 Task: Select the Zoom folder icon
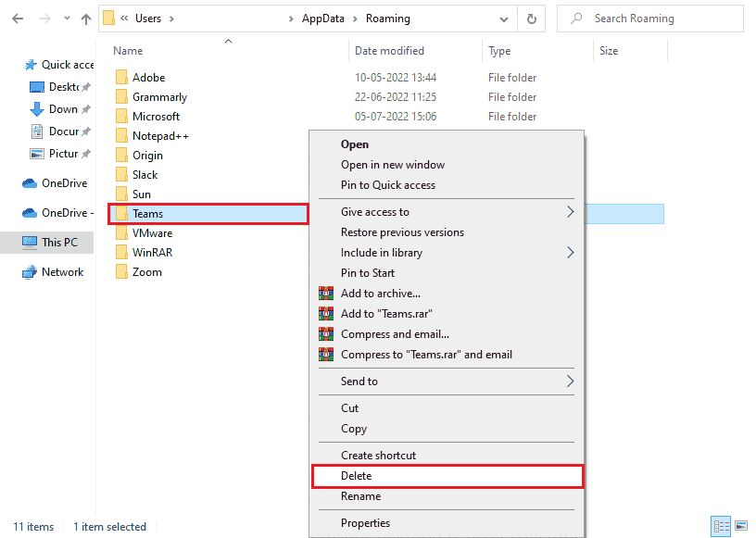pyautogui.click(x=121, y=272)
